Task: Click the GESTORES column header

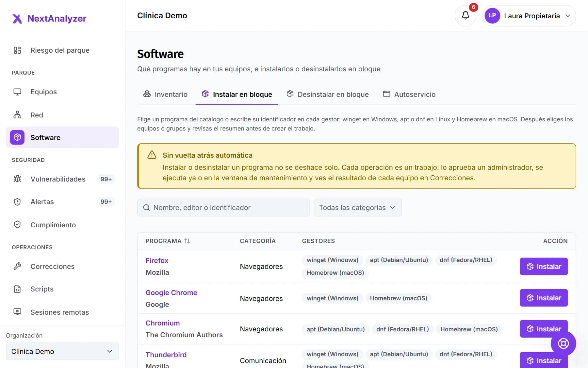Action: tap(318, 241)
